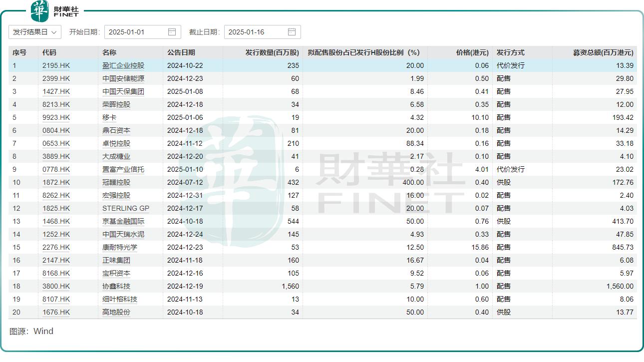Open stock code 0653.HK
This screenshot has height=362, width=644.
click(56, 143)
